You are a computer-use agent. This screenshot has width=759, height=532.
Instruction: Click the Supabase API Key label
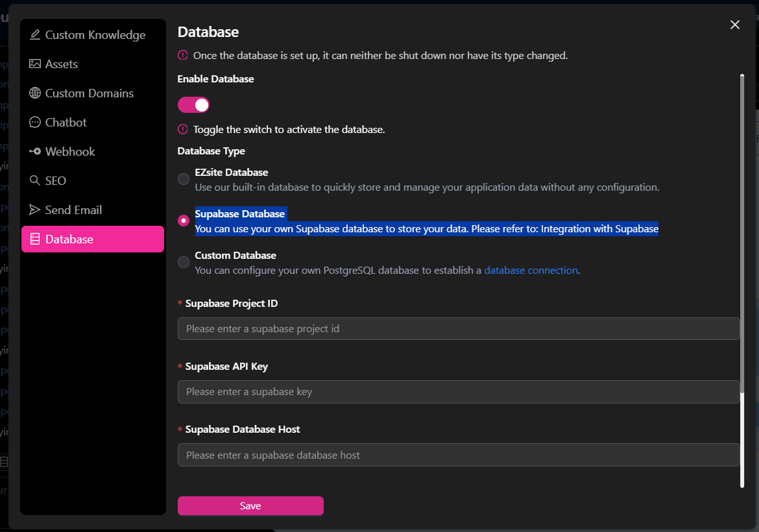click(x=226, y=367)
